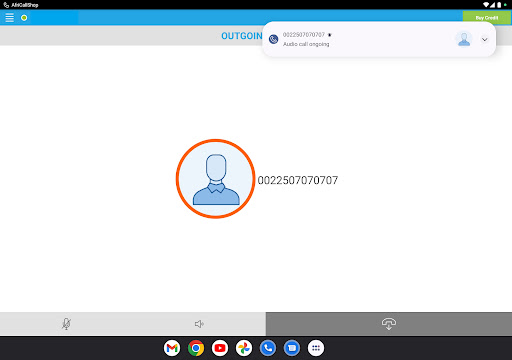Open the Phone app from taskbar
This screenshot has height=360, width=512.
(268, 348)
